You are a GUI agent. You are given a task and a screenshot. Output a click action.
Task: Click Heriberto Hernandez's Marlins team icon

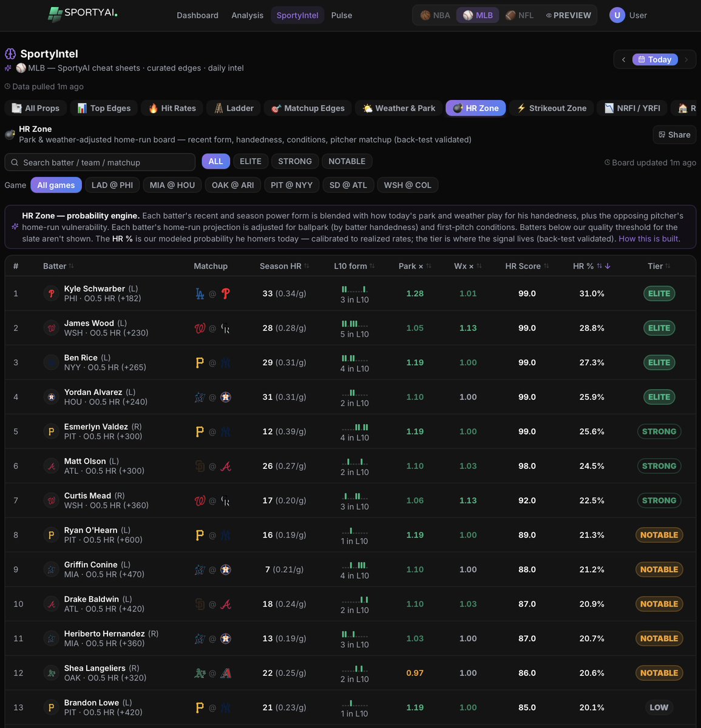52,639
